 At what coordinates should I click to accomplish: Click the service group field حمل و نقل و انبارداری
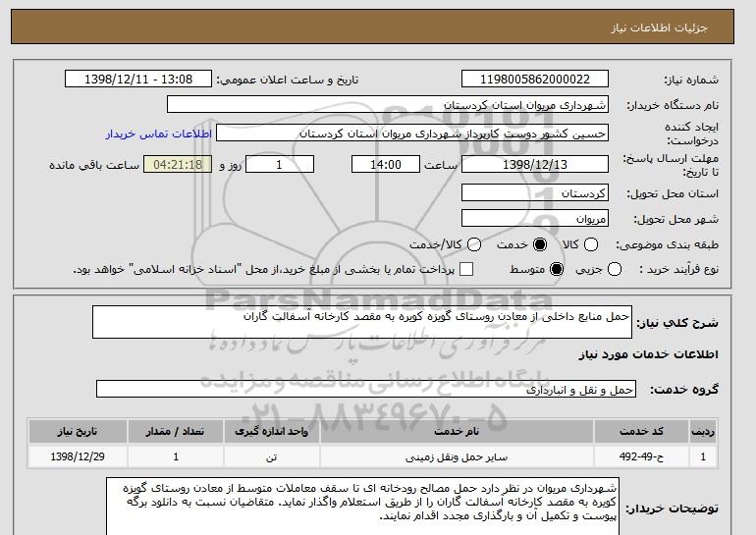[x=366, y=389]
